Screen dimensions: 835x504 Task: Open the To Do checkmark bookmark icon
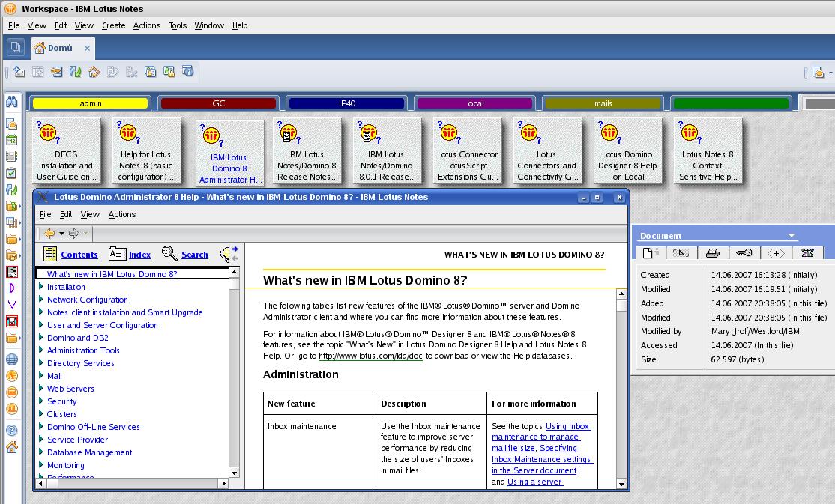tap(12, 173)
